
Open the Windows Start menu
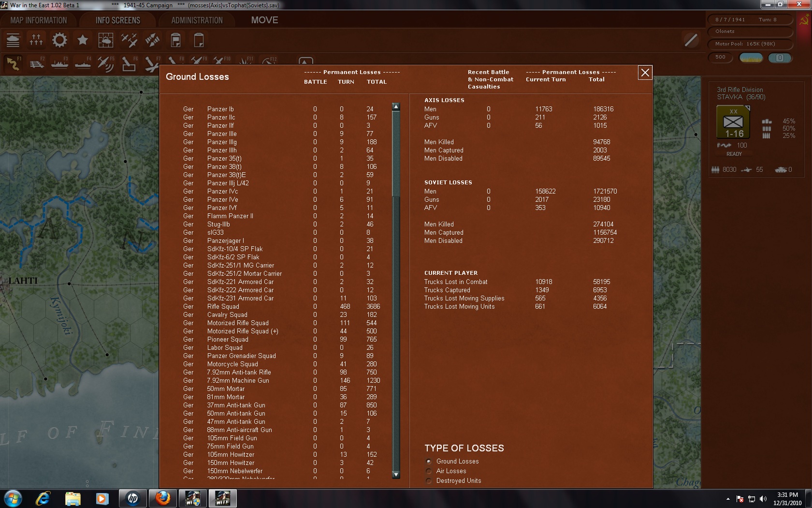[13, 498]
